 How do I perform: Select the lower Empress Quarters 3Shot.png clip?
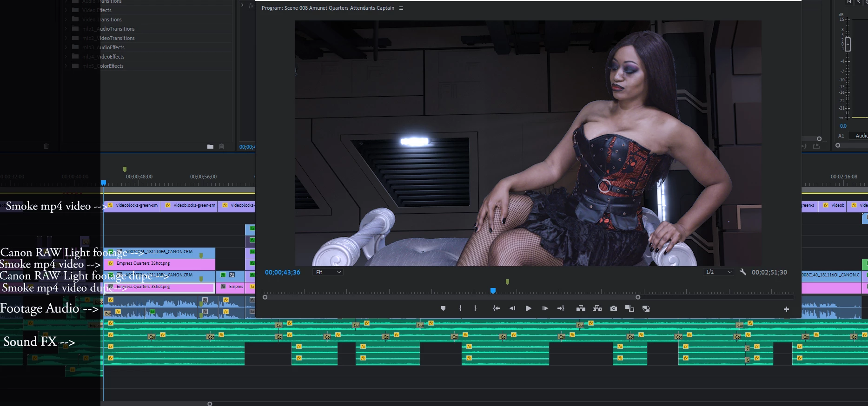(x=159, y=288)
